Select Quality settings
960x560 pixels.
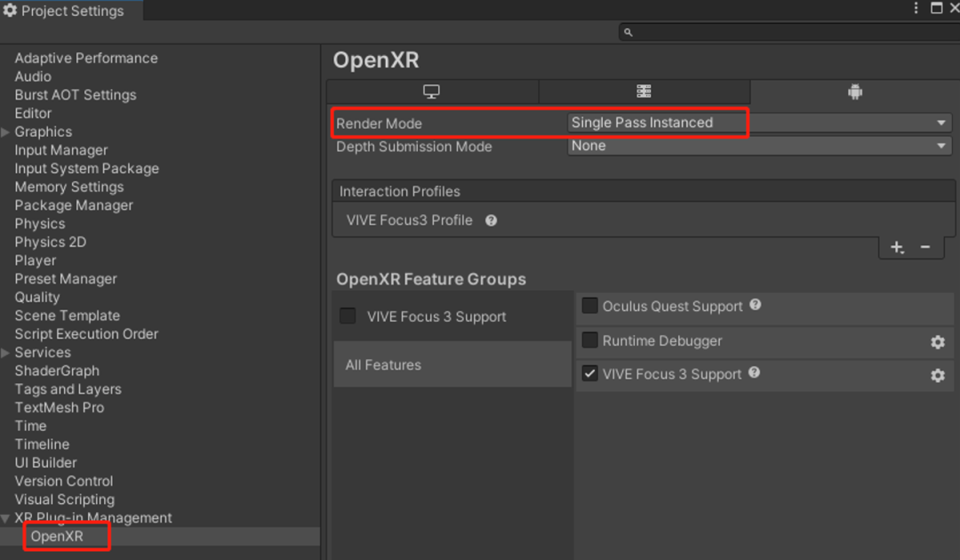(x=36, y=297)
